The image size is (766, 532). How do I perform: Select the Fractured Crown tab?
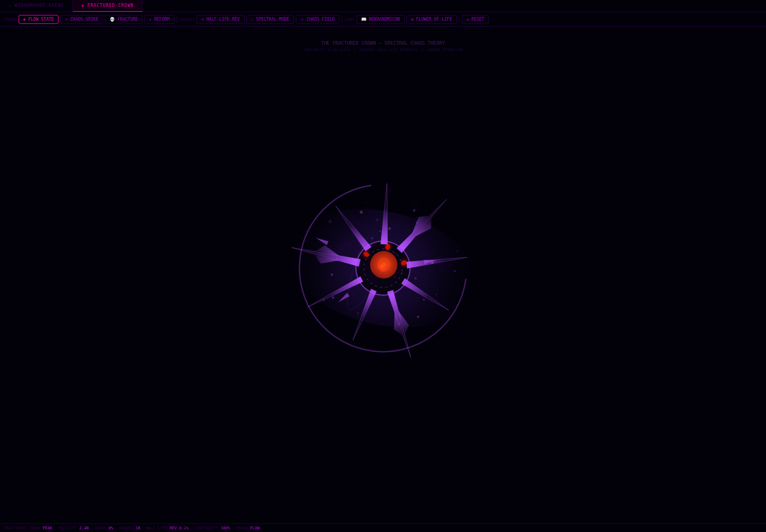click(x=107, y=5)
